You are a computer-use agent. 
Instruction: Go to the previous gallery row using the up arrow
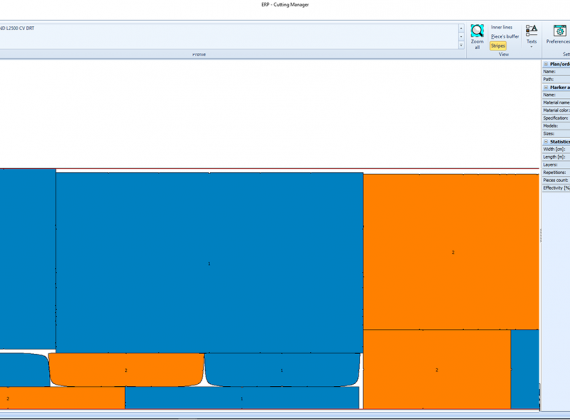tap(461, 28)
